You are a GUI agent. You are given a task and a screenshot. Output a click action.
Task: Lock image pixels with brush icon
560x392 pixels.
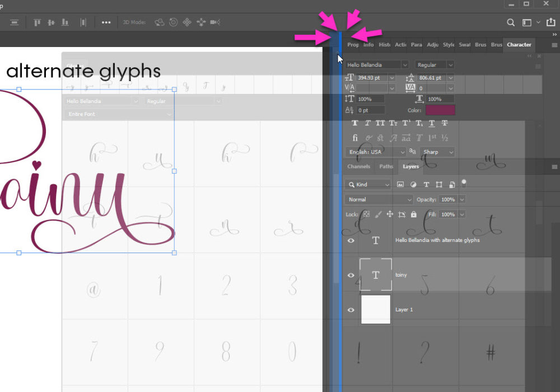click(378, 214)
